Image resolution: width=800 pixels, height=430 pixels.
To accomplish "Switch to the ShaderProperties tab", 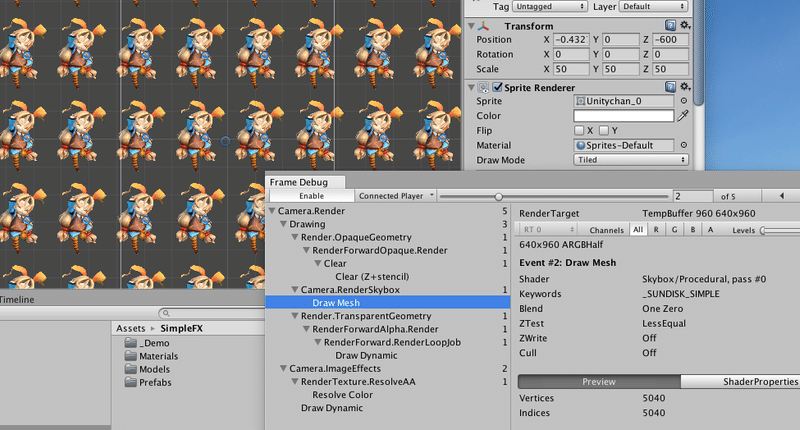I will (x=740, y=382).
